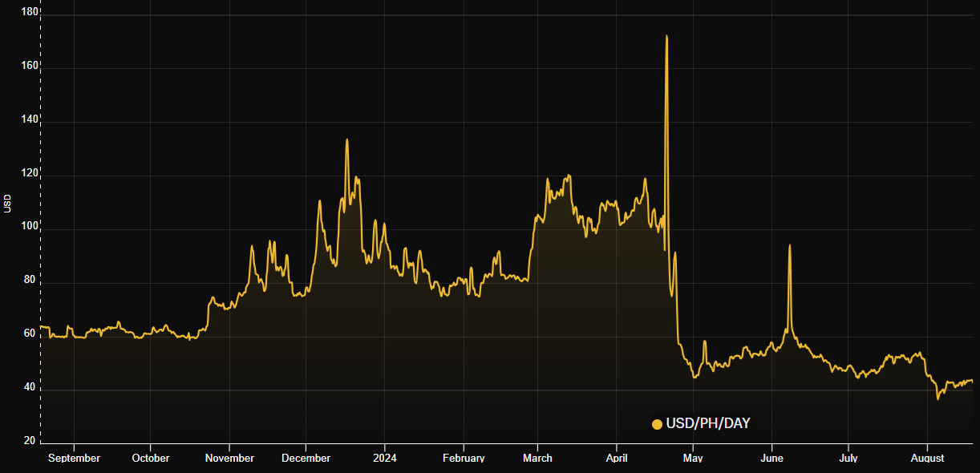This screenshot has height=473, width=980.
Task: Click the 100 value on the y-axis
Action: tap(29, 228)
